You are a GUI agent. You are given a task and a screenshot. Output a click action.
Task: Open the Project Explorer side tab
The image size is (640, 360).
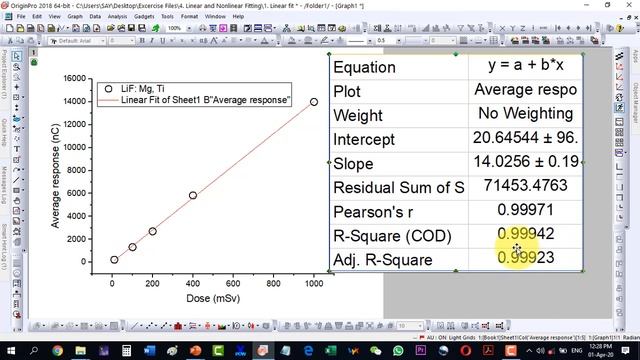[4, 74]
